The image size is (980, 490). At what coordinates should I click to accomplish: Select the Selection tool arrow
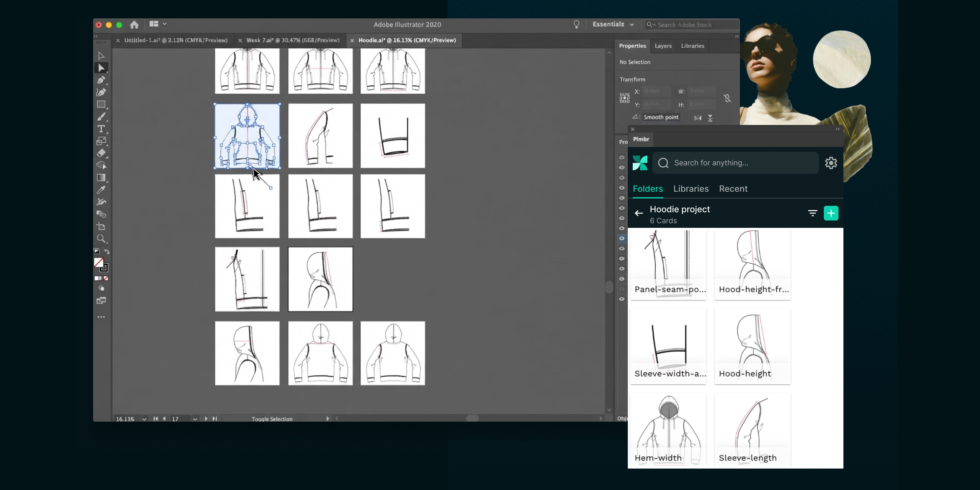point(101,55)
